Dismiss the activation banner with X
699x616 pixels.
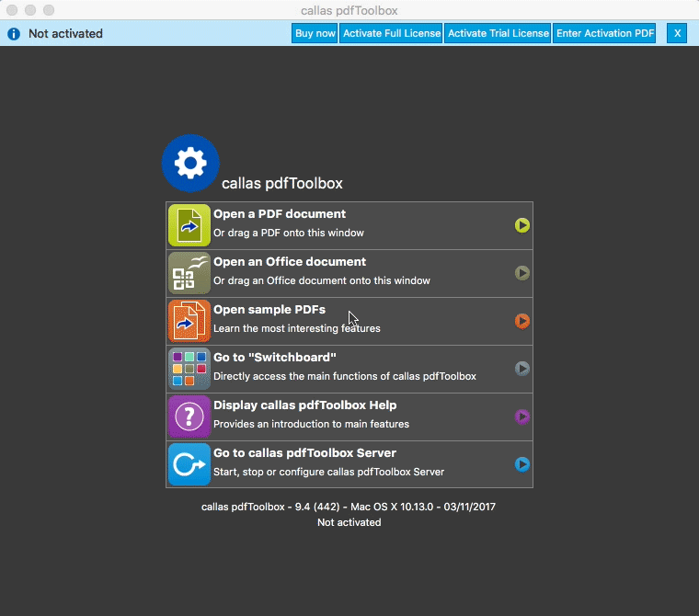point(677,33)
